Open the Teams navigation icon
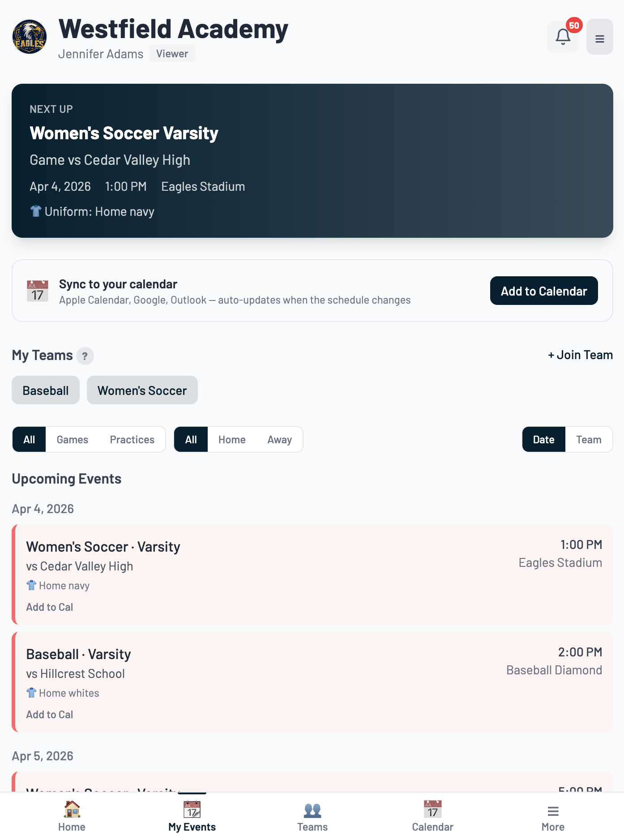 click(312, 815)
